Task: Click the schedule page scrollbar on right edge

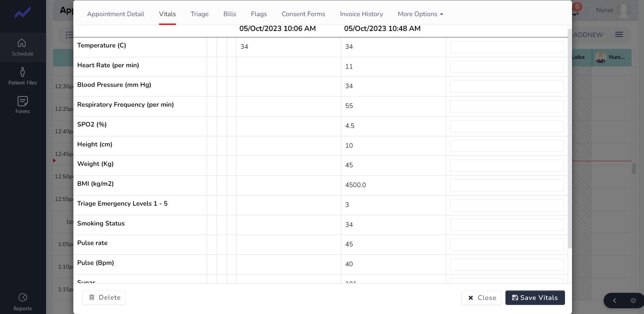Action: tap(634, 169)
